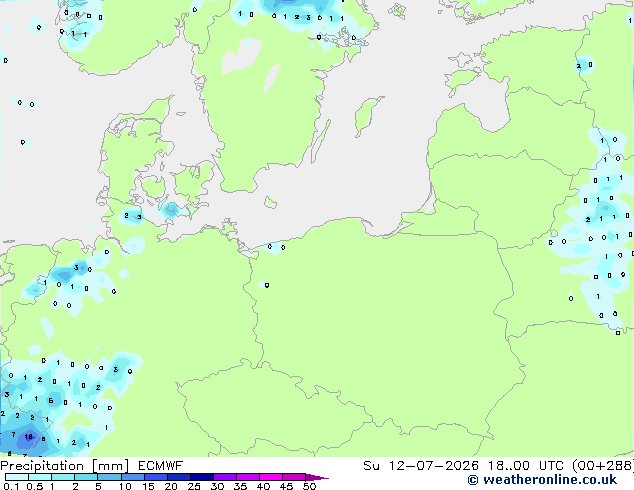
Task: Click the 'Precipitation [mm]' title text
Action: [x=65, y=466]
